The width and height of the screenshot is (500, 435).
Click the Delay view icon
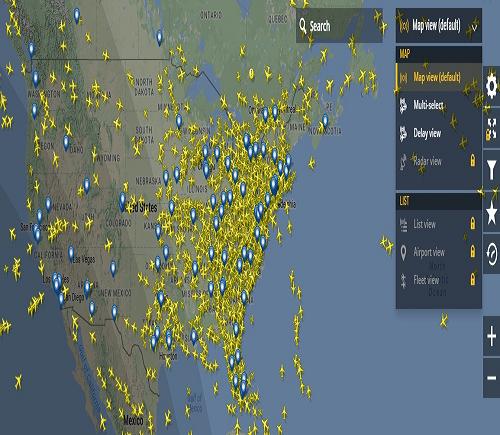point(403,133)
